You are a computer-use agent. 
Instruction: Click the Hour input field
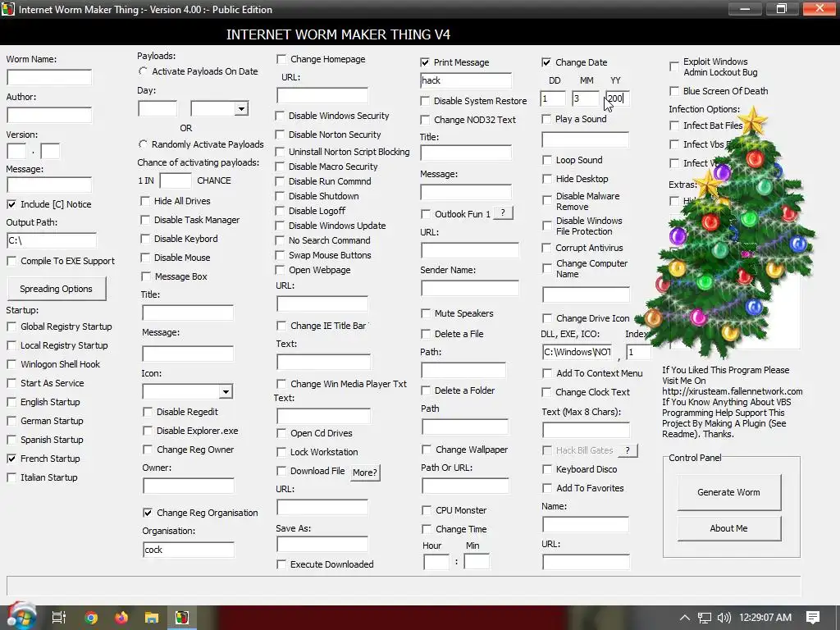pos(436,562)
